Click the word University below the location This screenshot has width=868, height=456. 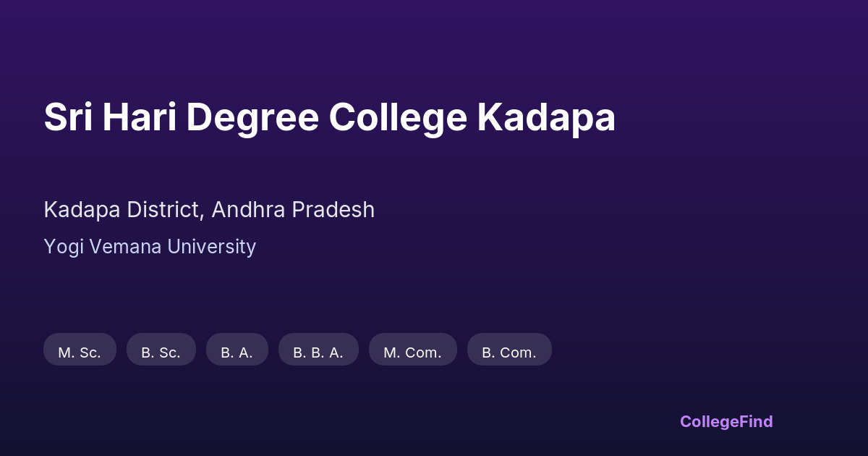click(x=212, y=247)
